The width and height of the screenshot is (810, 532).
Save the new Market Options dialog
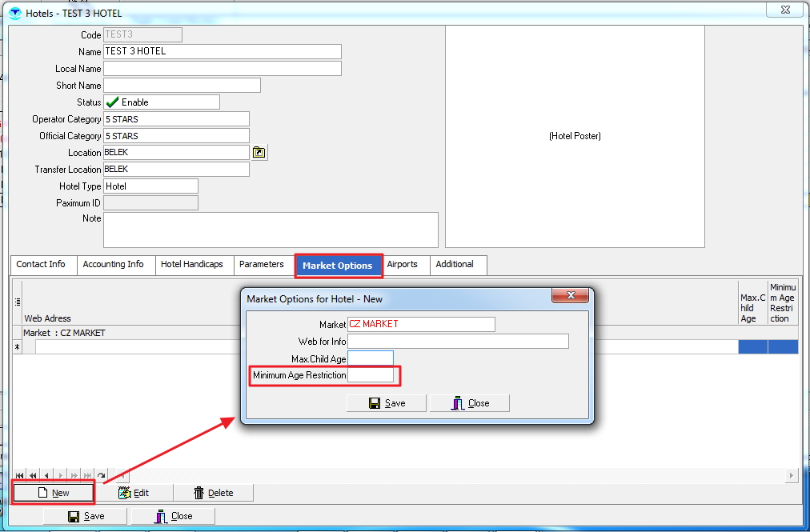click(387, 403)
